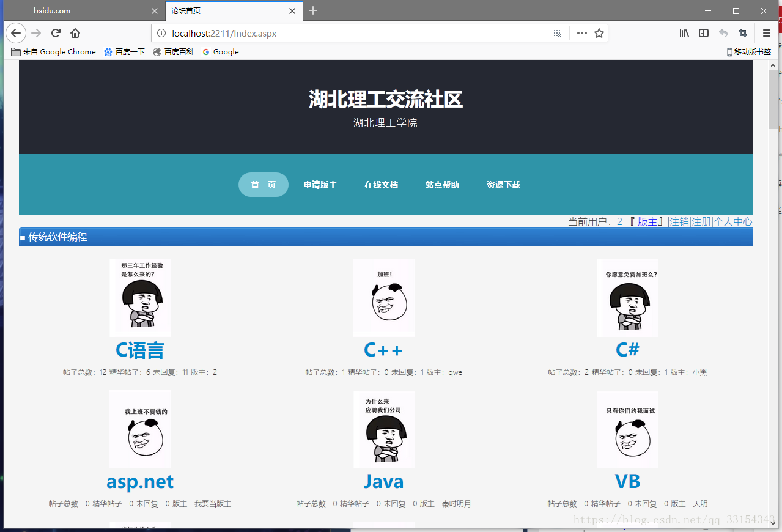Click the C语言 board stats line

coord(140,372)
